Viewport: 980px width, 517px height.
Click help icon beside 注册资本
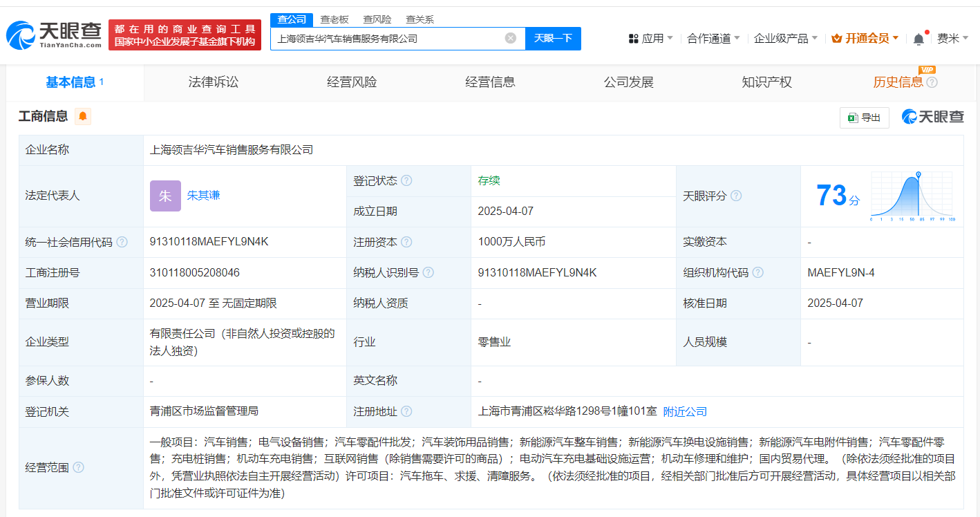point(406,242)
